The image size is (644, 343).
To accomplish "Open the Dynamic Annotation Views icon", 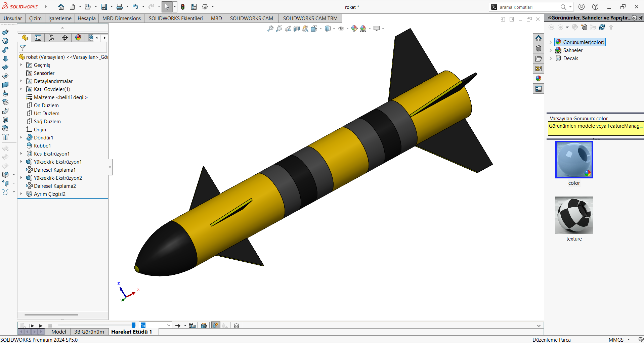I will 305,29.
